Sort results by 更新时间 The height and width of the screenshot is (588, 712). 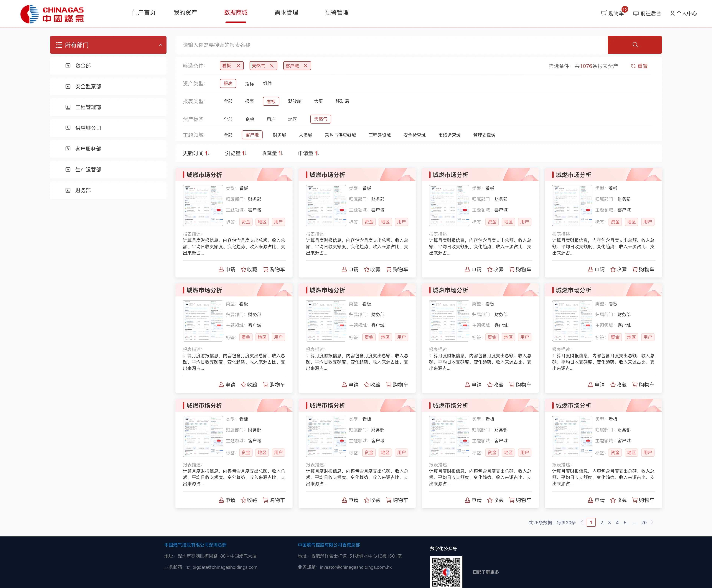click(x=196, y=153)
